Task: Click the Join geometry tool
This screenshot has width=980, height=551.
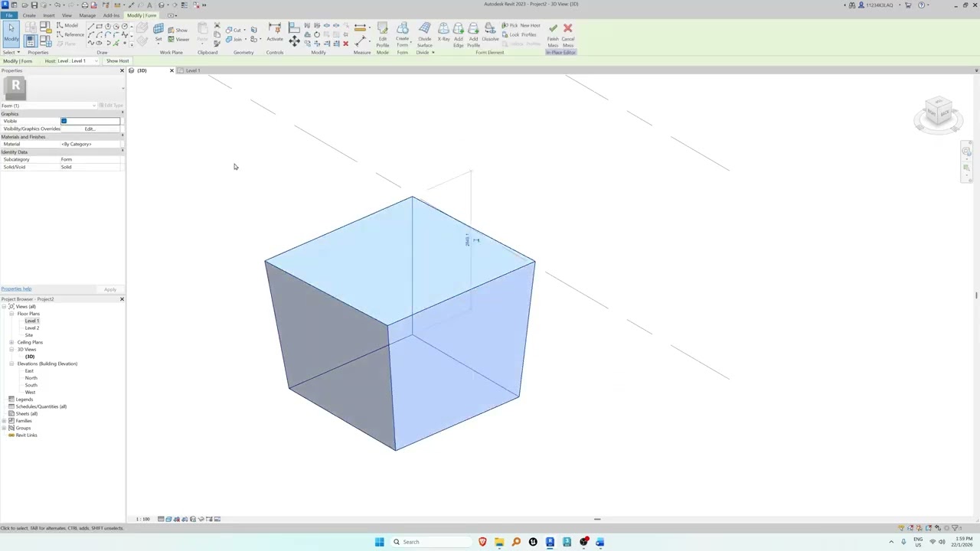Action: pyautogui.click(x=234, y=39)
